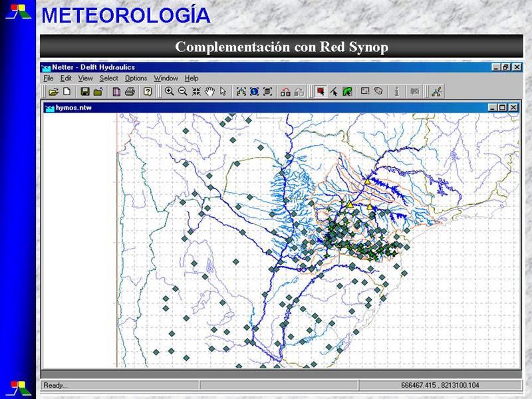This screenshot has width=532, height=399.
Task: Click the Open file folder icon
Action: [x=54, y=92]
